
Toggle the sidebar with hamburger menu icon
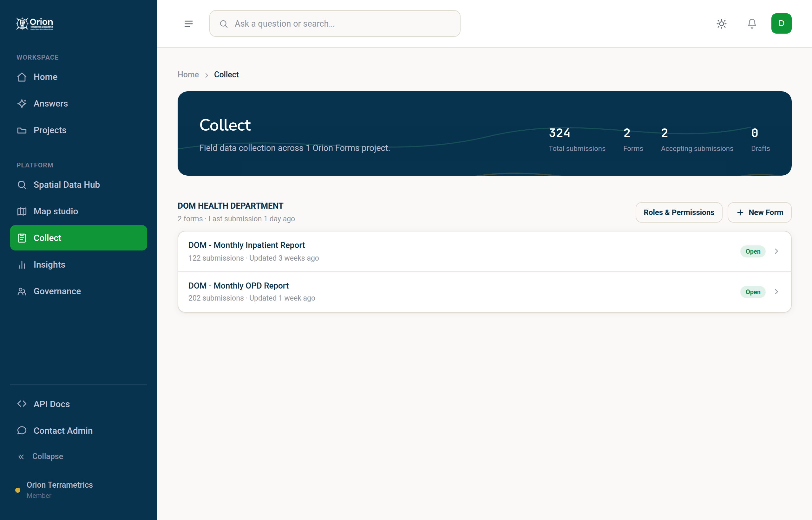tap(189, 24)
